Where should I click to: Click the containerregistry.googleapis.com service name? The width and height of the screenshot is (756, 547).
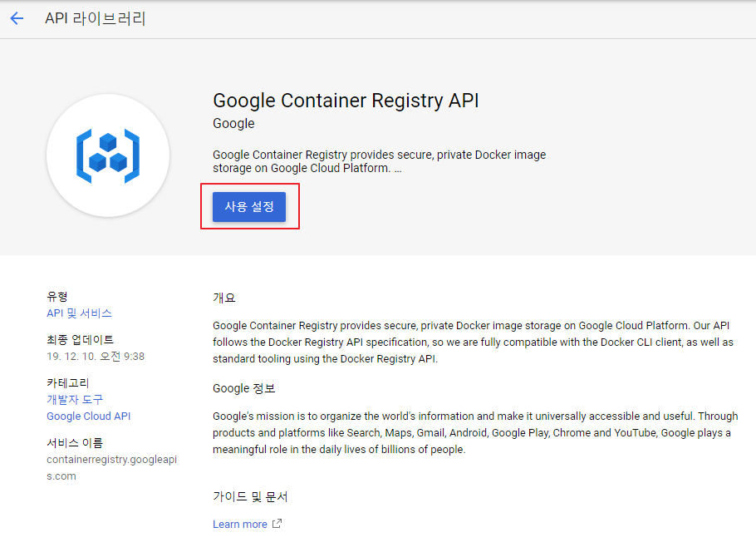[x=112, y=467]
